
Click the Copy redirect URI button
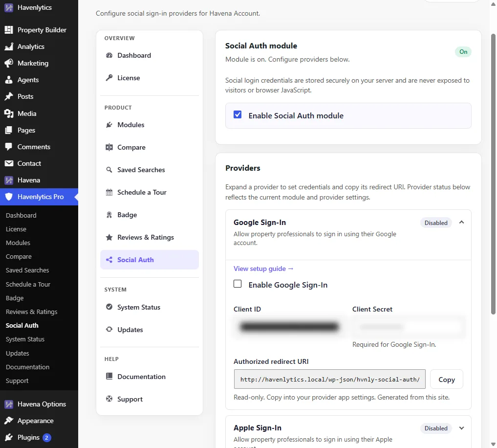coord(446,379)
